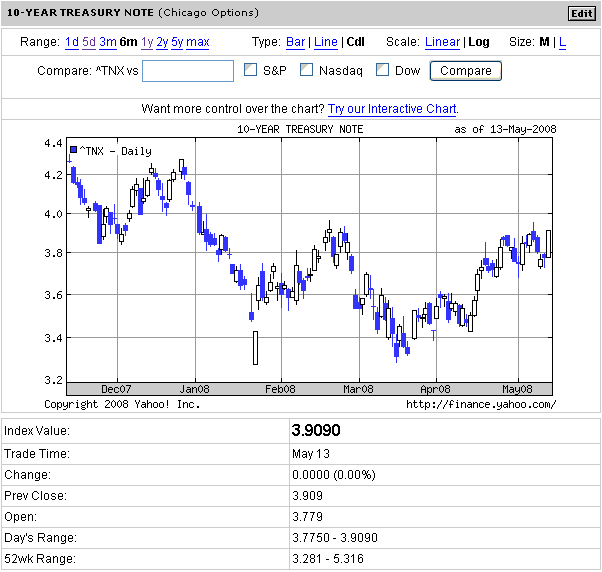Show max range chart

click(198, 42)
